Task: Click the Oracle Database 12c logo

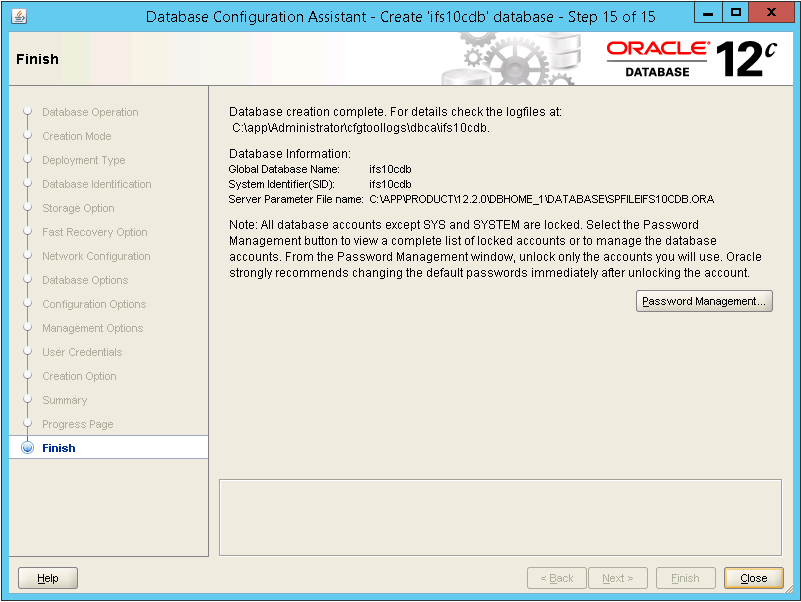Action: [x=690, y=59]
